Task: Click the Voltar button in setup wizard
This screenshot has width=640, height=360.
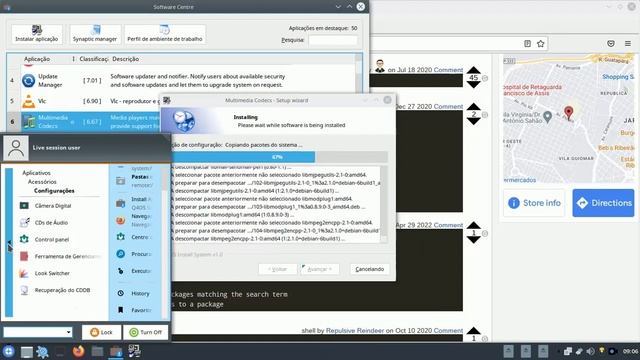Action: [278, 269]
